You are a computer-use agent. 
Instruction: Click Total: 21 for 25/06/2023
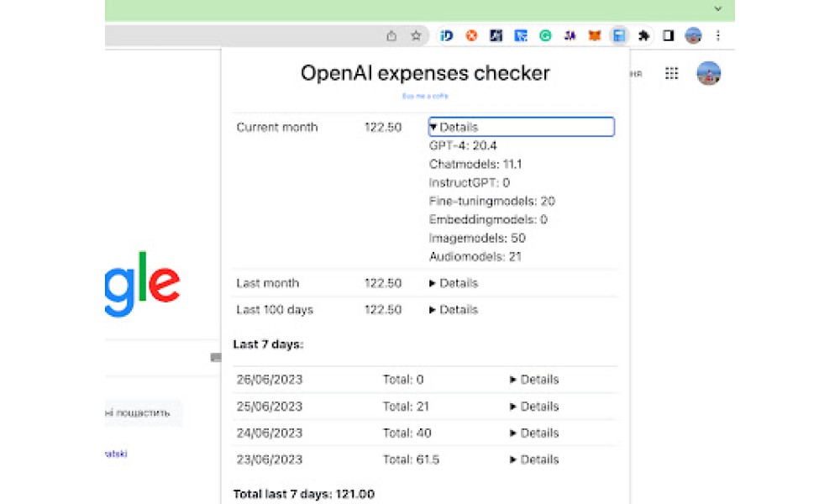[406, 407]
